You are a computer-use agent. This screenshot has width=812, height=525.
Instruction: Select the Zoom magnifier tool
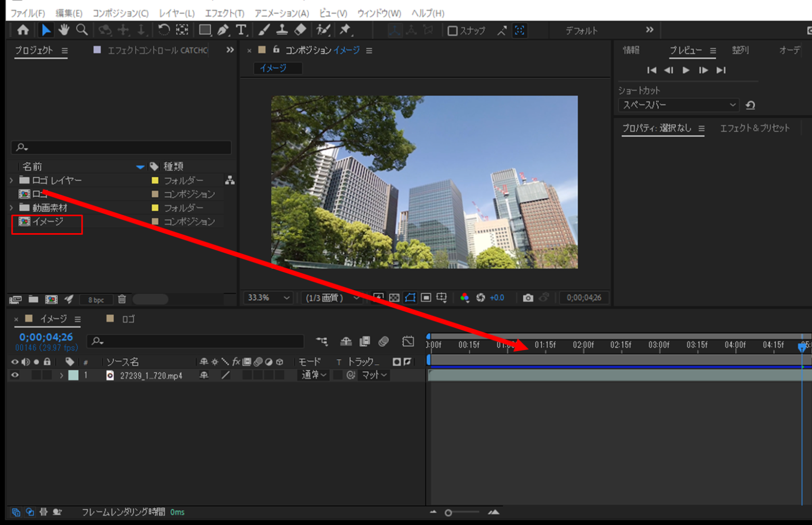(x=82, y=30)
